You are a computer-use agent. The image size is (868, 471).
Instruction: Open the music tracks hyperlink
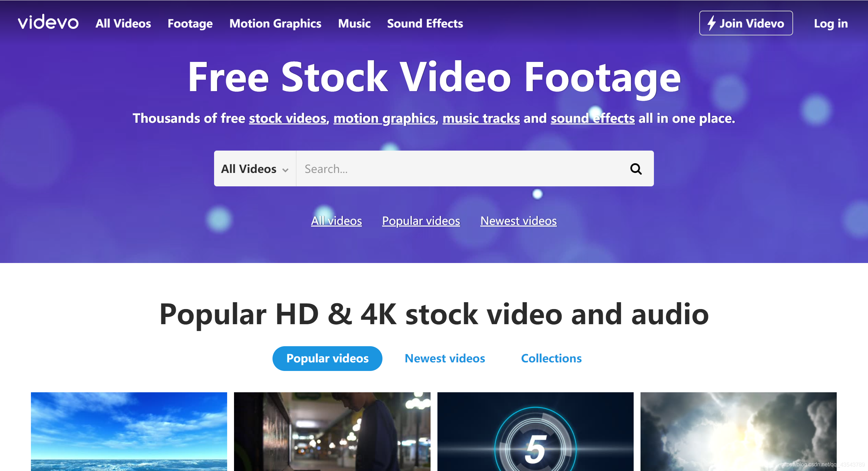pyautogui.click(x=481, y=118)
